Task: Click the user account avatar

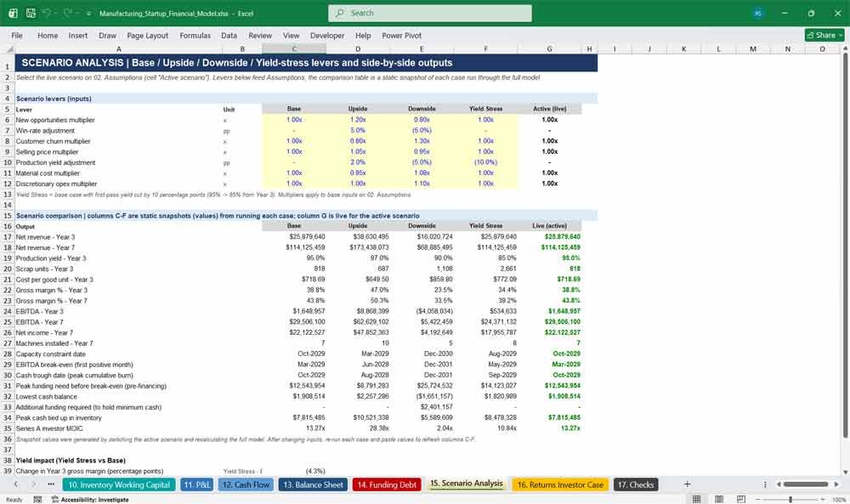Action: point(758,14)
